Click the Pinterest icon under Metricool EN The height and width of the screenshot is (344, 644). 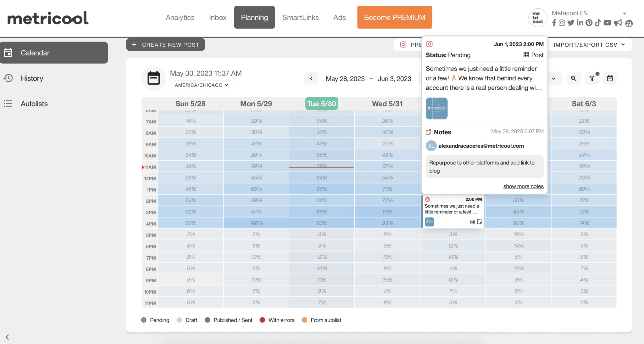click(x=589, y=23)
